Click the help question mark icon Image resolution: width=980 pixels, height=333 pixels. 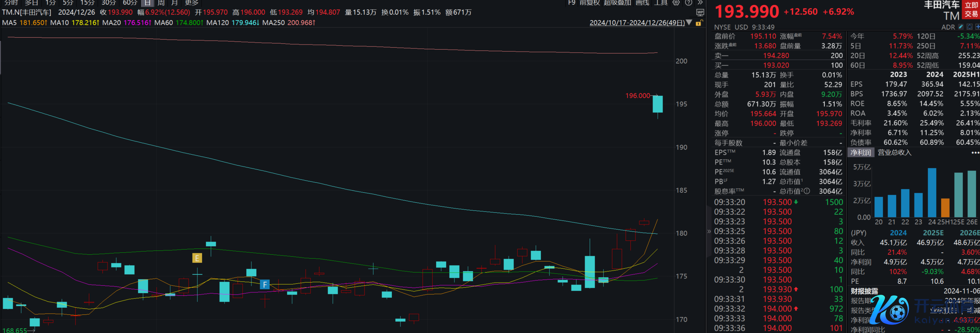688,3
